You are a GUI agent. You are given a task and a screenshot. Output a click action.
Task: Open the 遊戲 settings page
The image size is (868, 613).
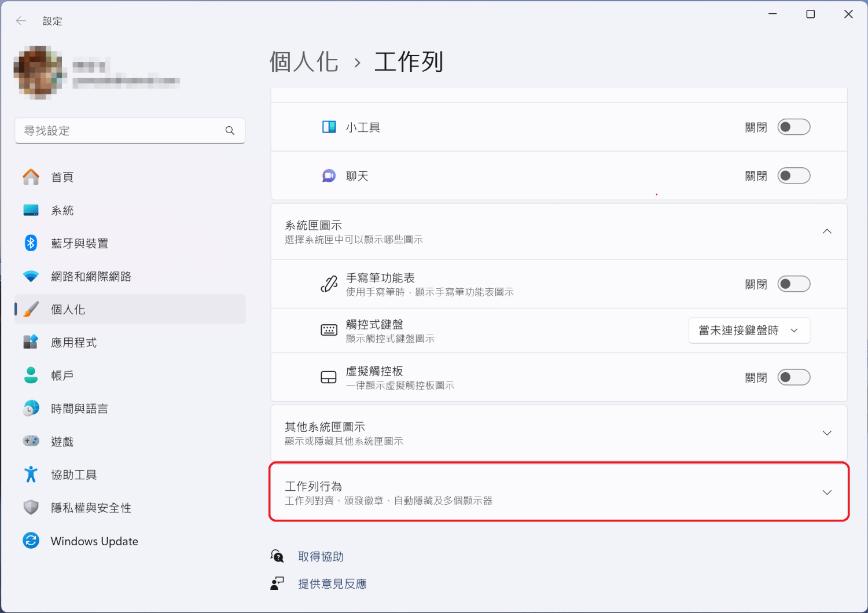click(x=62, y=441)
